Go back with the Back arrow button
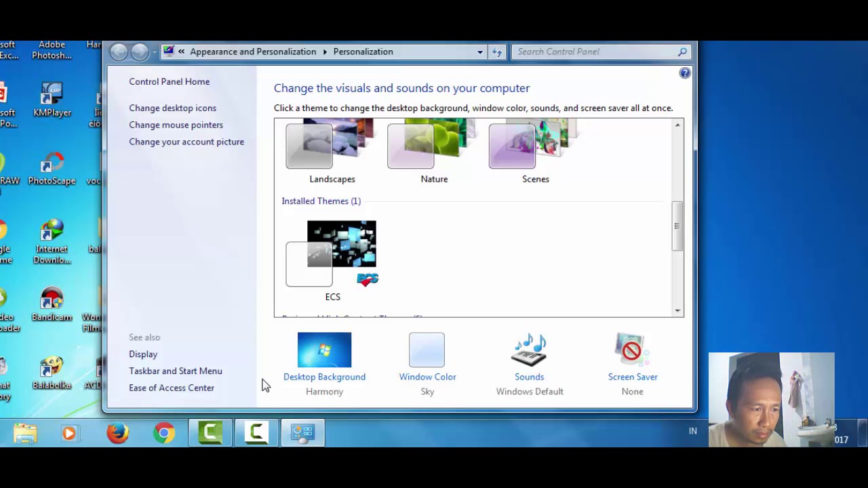 click(119, 52)
